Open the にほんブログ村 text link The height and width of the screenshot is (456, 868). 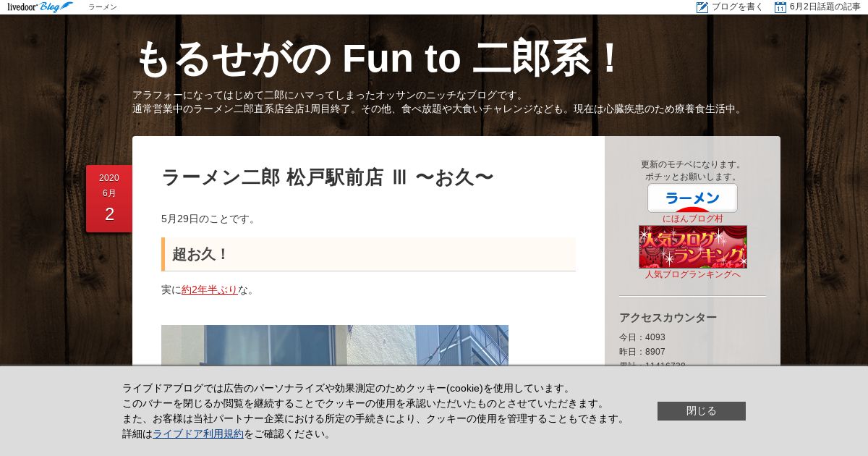click(x=693, y=219)
